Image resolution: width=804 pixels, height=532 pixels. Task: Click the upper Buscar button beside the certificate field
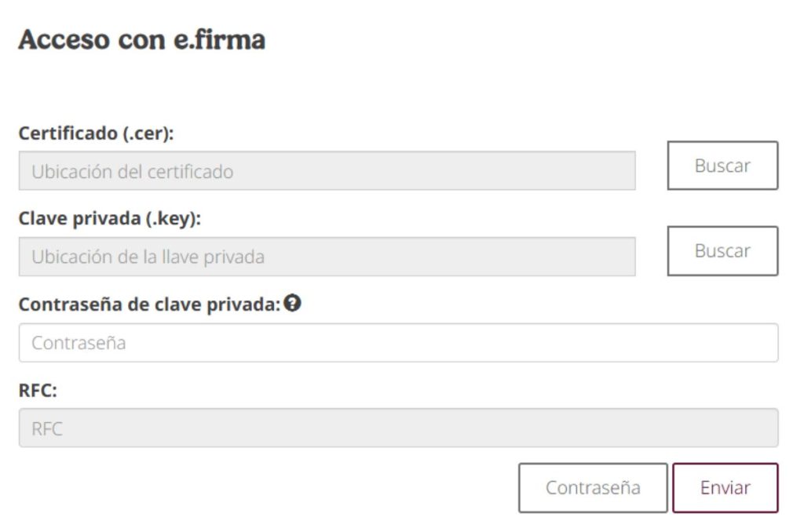pyautogui.click(x=722, y=165)
